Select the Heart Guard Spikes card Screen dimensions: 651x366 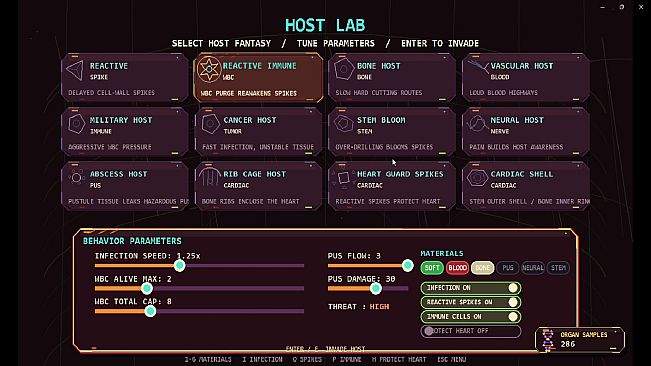click(x=392, y=186)
